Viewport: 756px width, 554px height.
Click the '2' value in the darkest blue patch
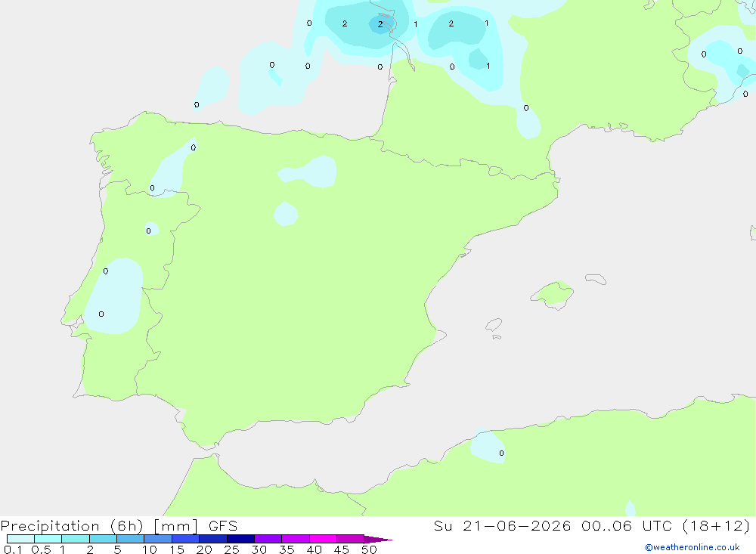[x=380, y=24]
